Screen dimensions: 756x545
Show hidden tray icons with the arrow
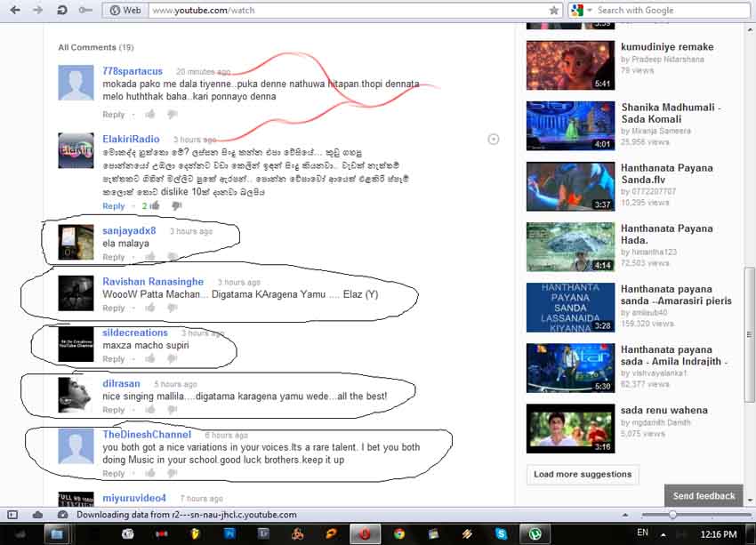point(664,534)
